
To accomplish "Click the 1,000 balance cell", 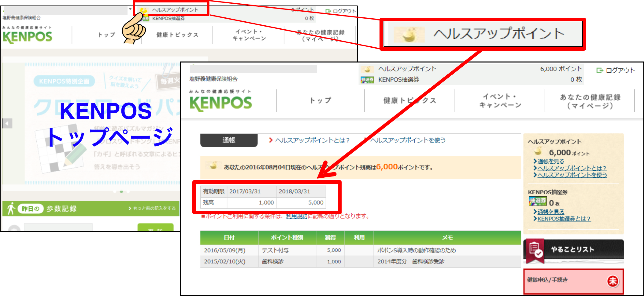I will click(x=251, y=203).
